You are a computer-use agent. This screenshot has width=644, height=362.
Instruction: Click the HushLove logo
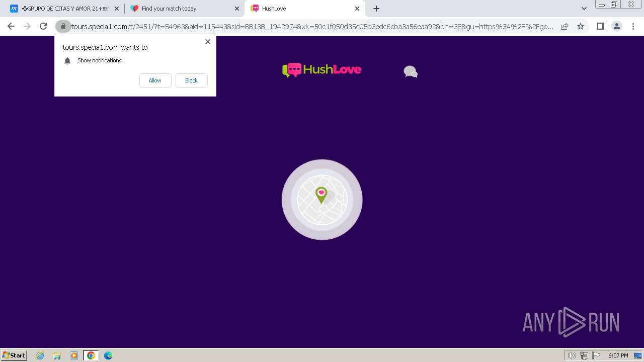pyautogui.click(x=321, y=70)
